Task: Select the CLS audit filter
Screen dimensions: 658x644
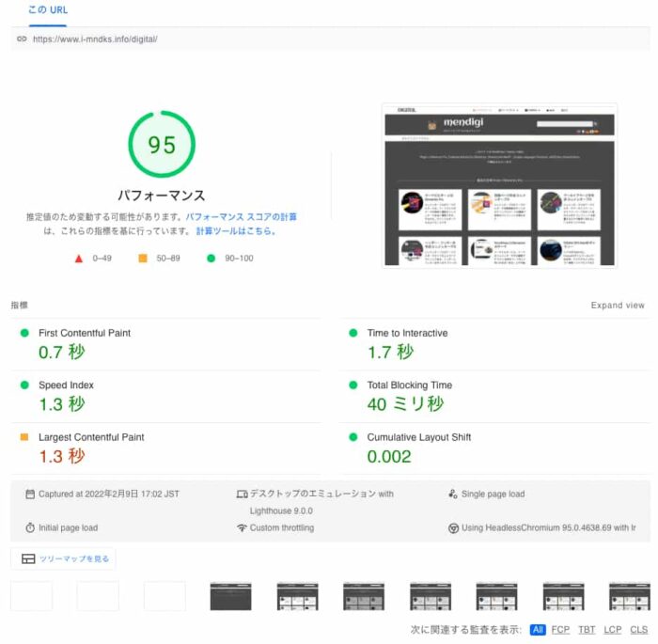Action: pos(638,630)
